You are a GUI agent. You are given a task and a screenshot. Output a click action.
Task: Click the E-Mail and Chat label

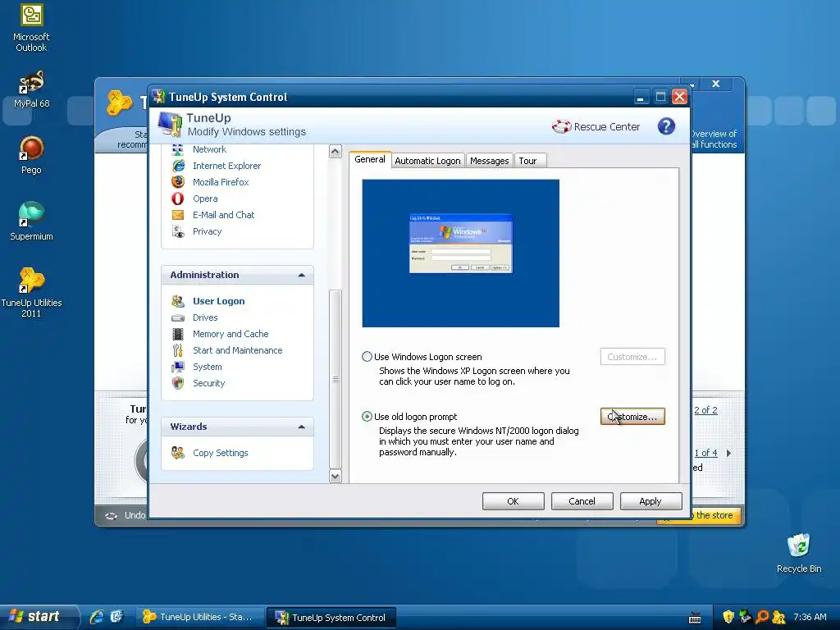[x=223, y=215]
